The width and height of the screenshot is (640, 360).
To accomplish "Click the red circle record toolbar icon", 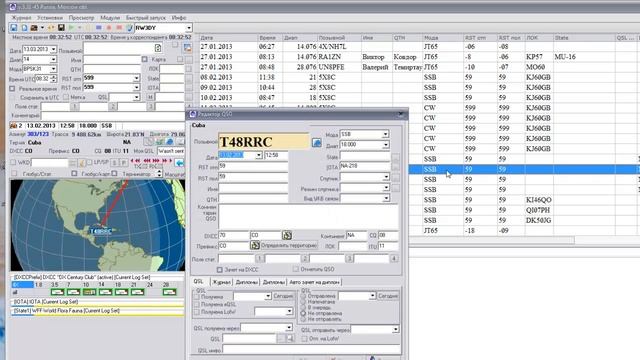I will coord(109,28).
